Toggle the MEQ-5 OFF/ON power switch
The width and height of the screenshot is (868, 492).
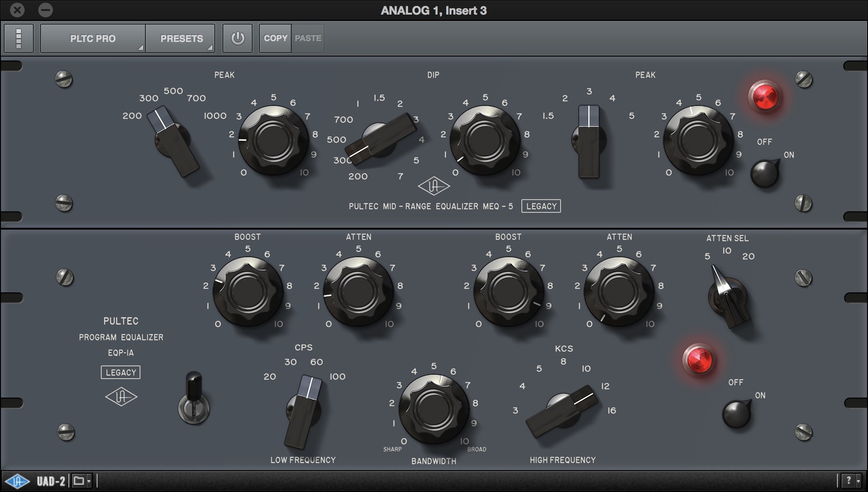[x=765, y=173]
